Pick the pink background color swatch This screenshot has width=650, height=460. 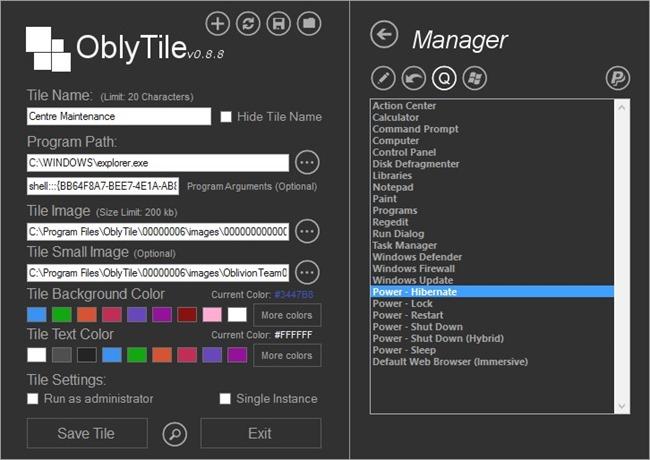coord(212,315)
